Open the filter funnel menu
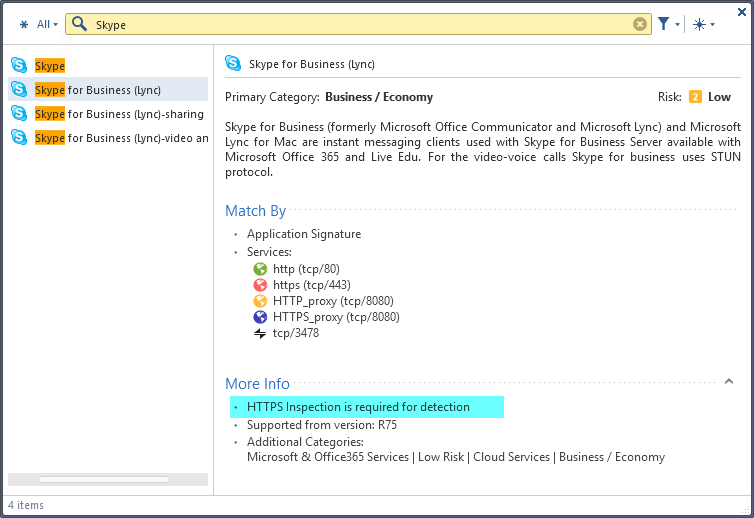The image size is (754, 518). click(664, 24)
